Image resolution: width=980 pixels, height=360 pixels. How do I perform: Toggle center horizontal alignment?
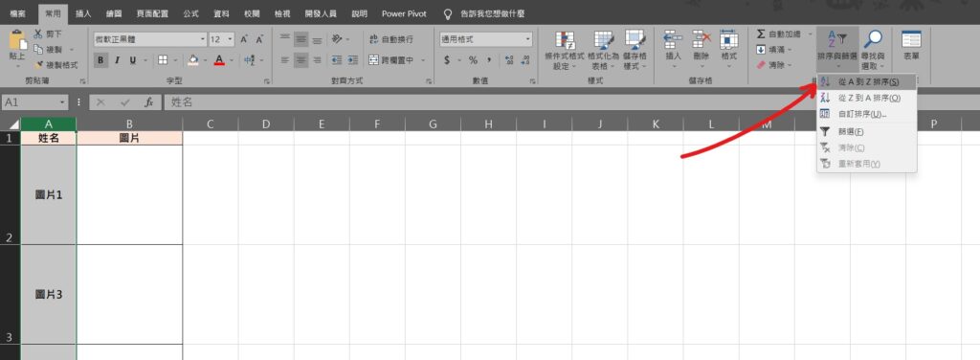click(301, 60)
